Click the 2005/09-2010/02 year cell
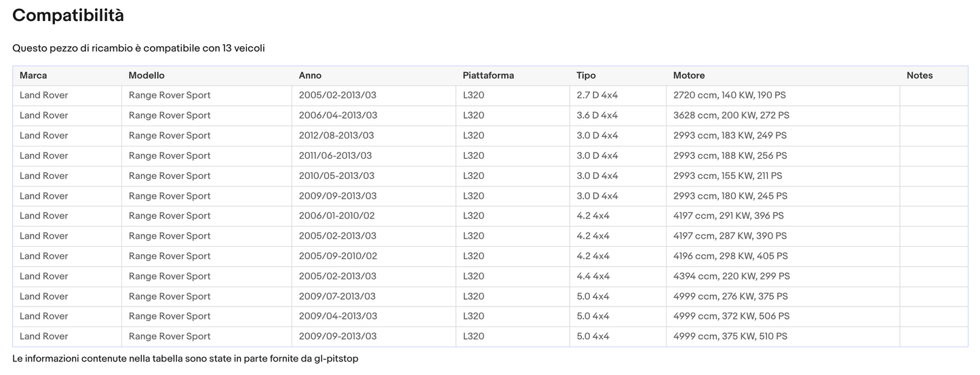Image resolution: width=980 pixels, height=375 pixels. pos(338,256)
